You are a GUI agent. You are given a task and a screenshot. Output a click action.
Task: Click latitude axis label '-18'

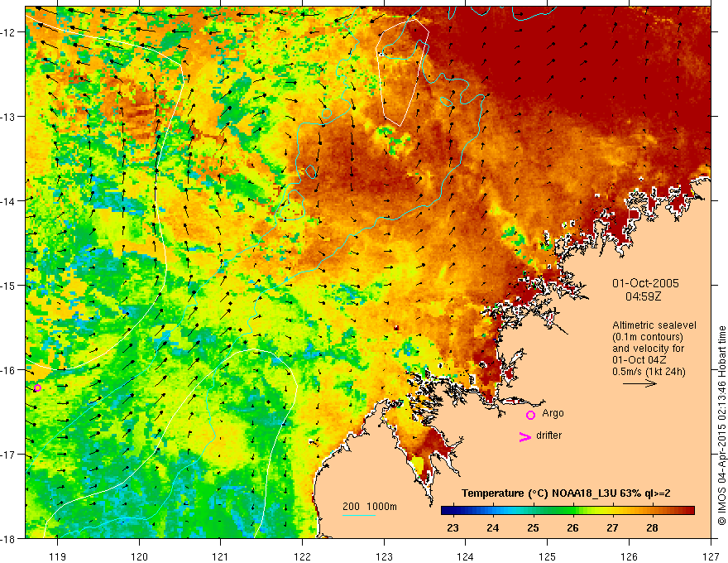tap(8, 539)
